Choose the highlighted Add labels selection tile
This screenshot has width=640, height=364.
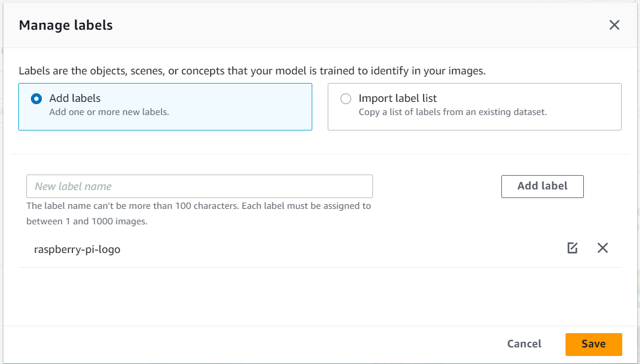(x=166, y=107)
